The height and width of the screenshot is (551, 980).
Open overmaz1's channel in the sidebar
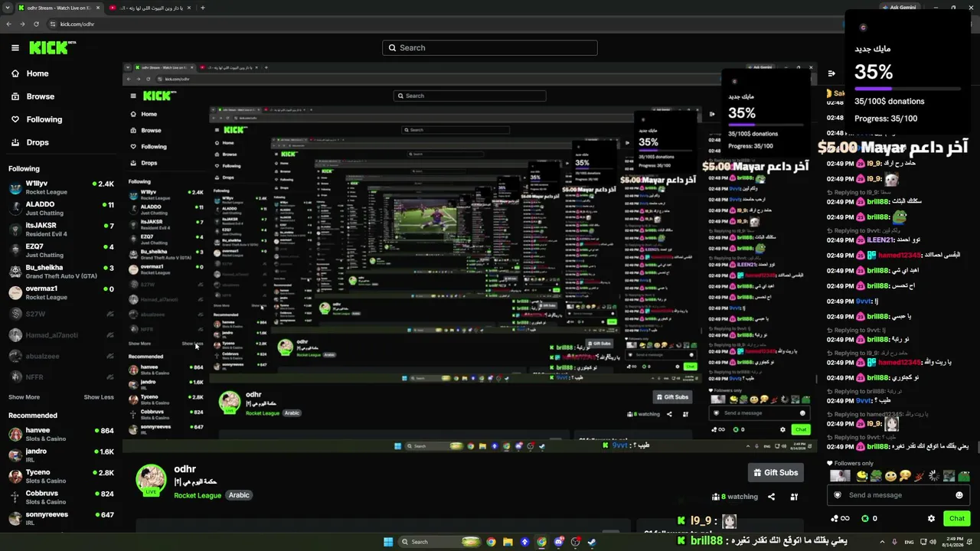(61, 292)
